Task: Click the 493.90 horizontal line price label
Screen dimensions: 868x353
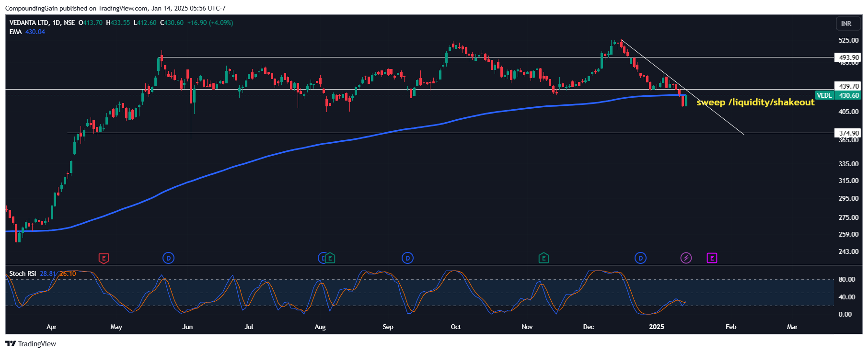Action: [x=848, y=57]
